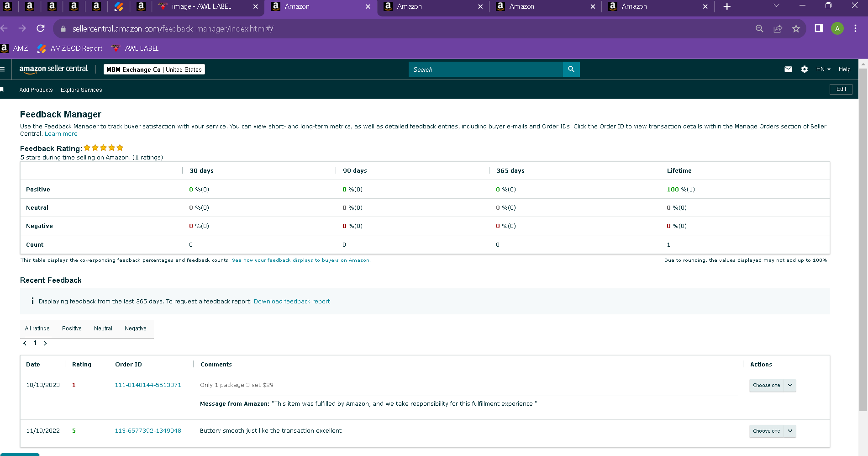Open the Explore Services menu item
This screenshot has height=456, width=868.
click(81, 90)
